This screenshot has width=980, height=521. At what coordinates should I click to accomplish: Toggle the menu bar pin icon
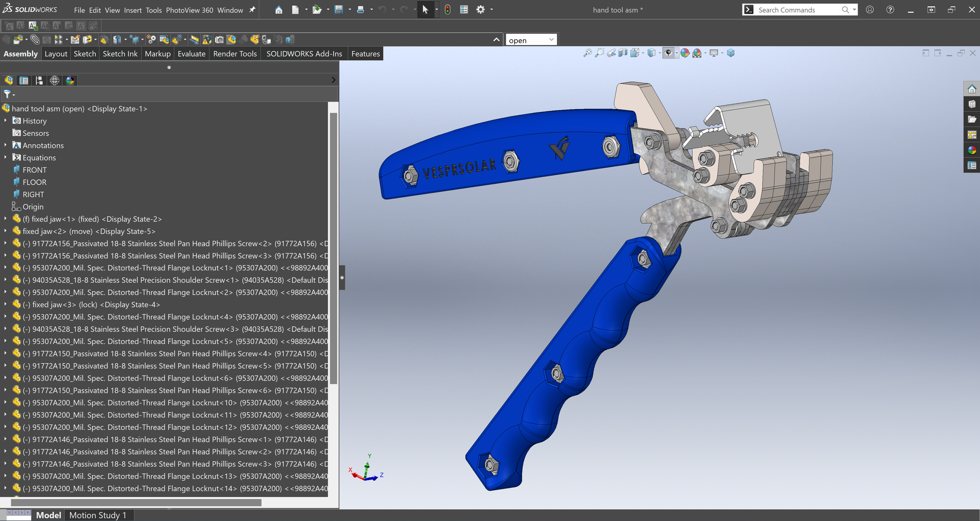[252, 10]
